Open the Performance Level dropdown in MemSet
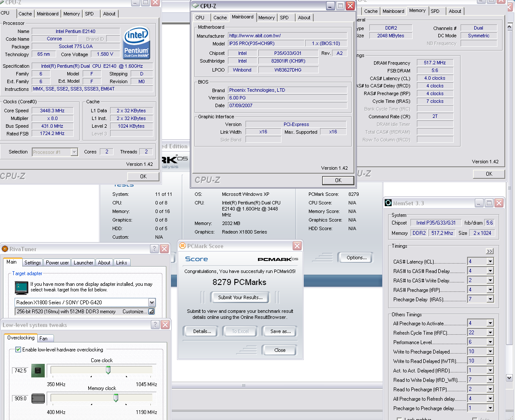515x420 pixels. pos(490,342)
